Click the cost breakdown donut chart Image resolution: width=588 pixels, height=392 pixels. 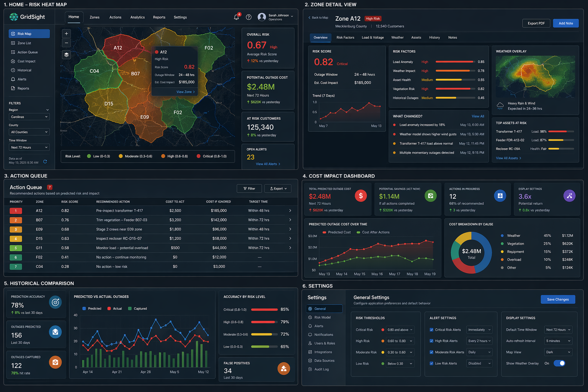471,253
